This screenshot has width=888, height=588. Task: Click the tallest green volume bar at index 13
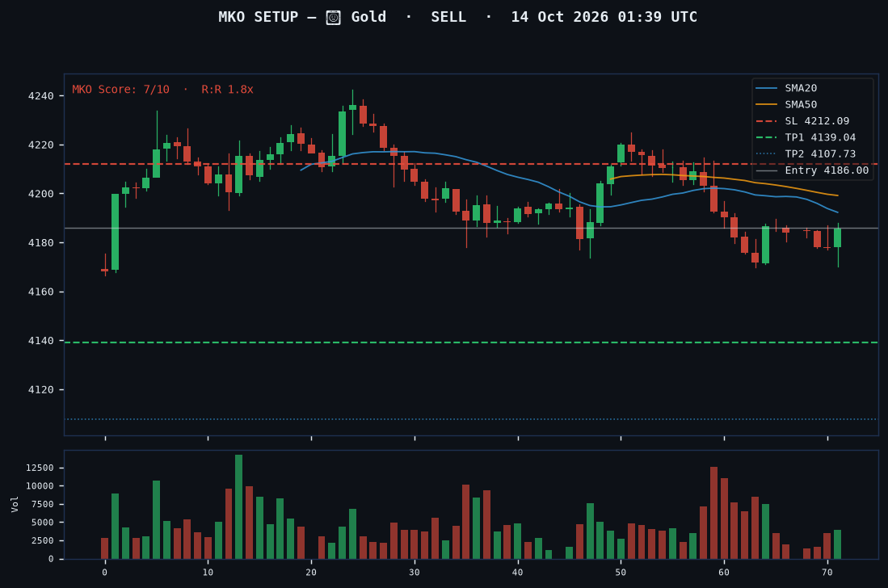(239, 506)
